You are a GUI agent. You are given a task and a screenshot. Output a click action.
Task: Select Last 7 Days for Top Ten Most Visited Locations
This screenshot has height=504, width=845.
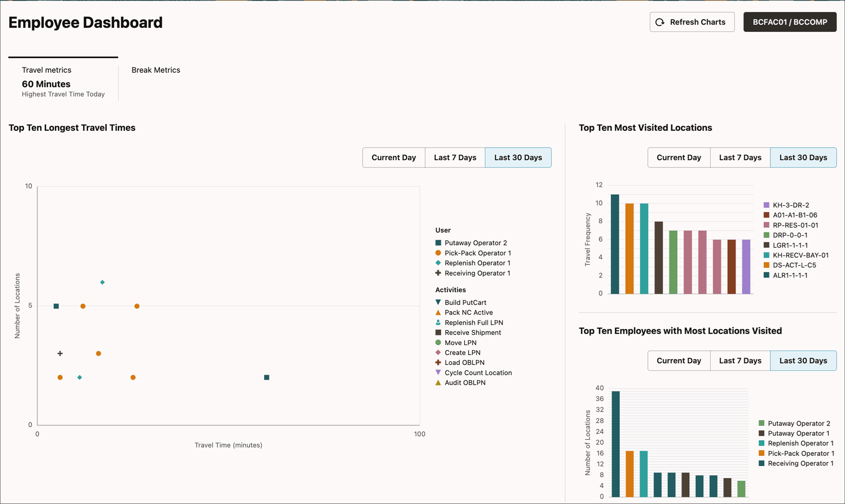[740, 157]
